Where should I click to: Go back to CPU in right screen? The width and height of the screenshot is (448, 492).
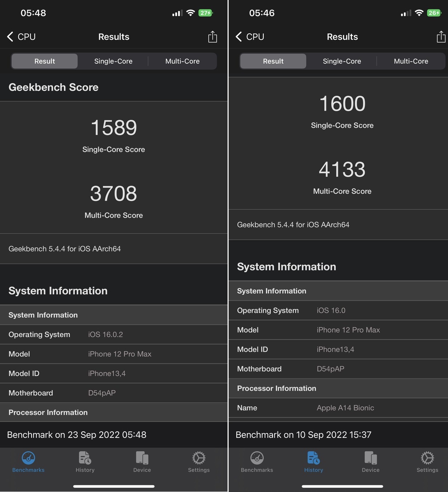[x=250, y=37]
